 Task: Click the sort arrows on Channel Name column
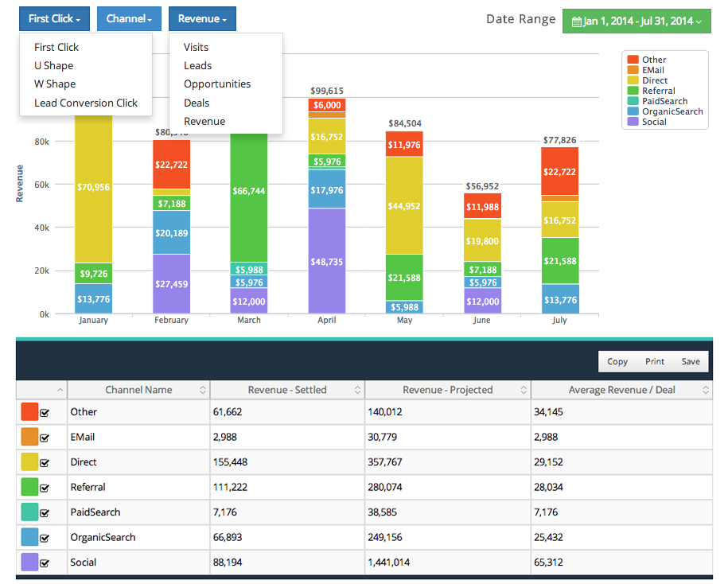click(202, 390)
